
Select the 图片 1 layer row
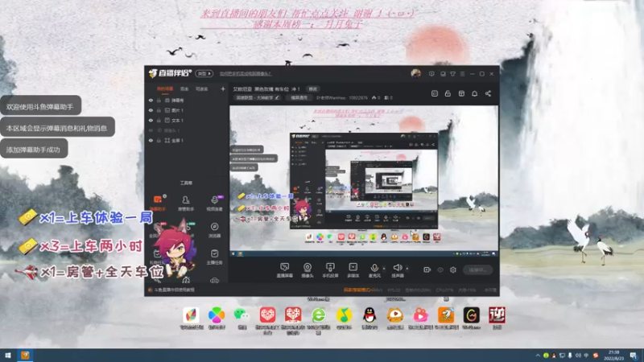click(x=187, y=110)
